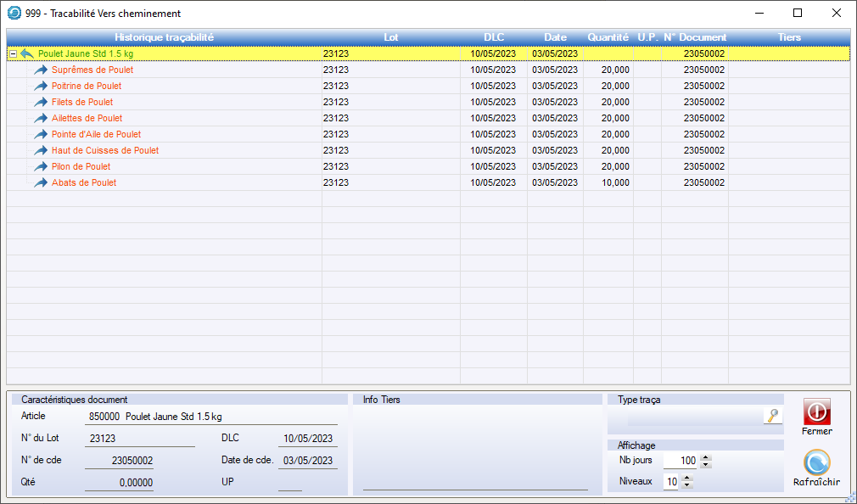
Task: Increase the Niveaux value
Action: (x=687, y=478)
